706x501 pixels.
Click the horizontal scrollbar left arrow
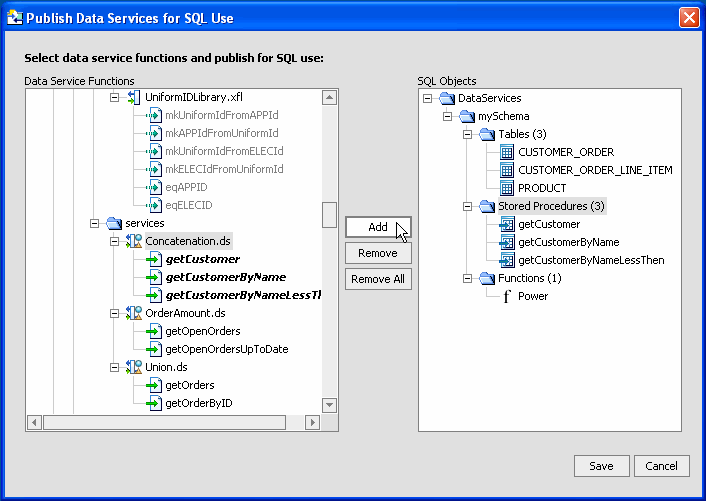pyautogui.click(x=35, y=422)
